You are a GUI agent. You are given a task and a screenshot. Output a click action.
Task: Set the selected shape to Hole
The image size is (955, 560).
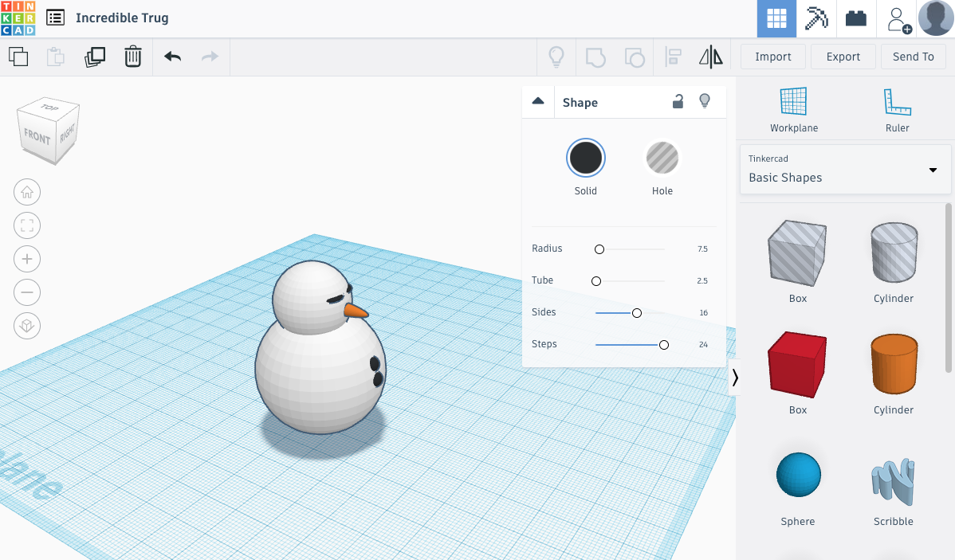coord(662,157)
